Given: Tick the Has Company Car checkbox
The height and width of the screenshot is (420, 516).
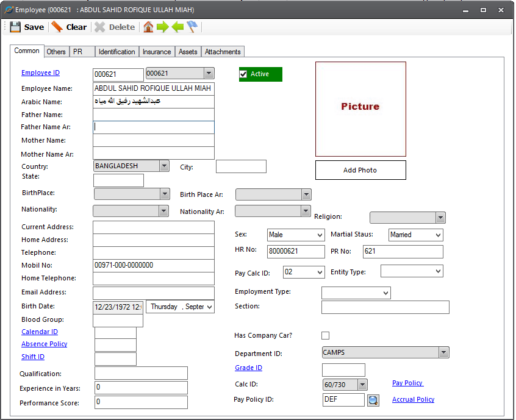Looking at the screenshot, I should [325, 335].
